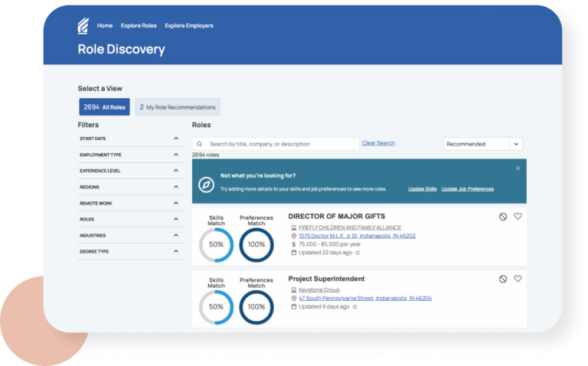Hide the Director of Major Gifts role
This screenshot has width=588, height=366.
click(503, 217)
